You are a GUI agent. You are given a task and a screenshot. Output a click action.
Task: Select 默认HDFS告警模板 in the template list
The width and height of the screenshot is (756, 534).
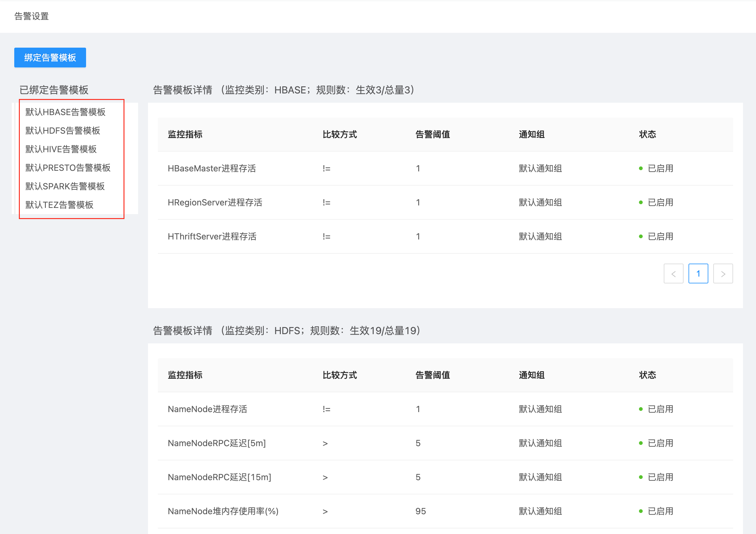(63, 131)
